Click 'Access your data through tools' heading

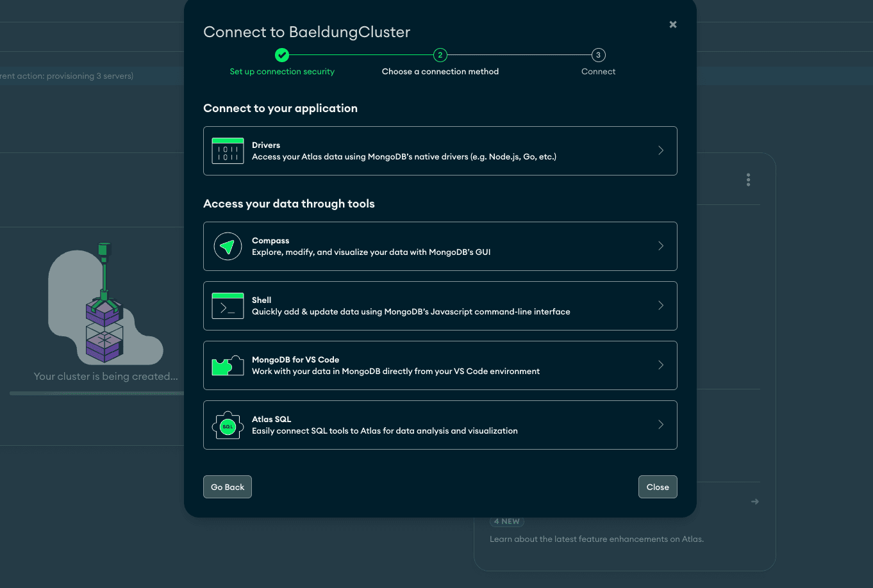[x=289, y=204]
